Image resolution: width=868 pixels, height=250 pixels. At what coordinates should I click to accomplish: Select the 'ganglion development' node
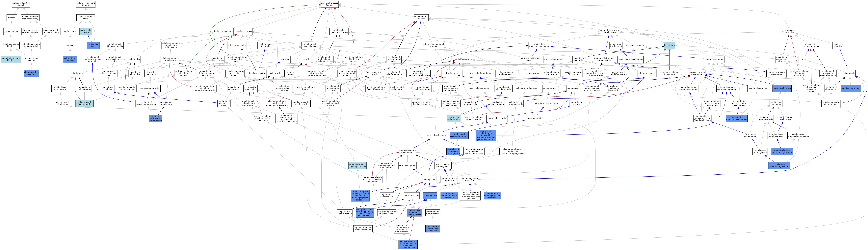pos(758,88)
